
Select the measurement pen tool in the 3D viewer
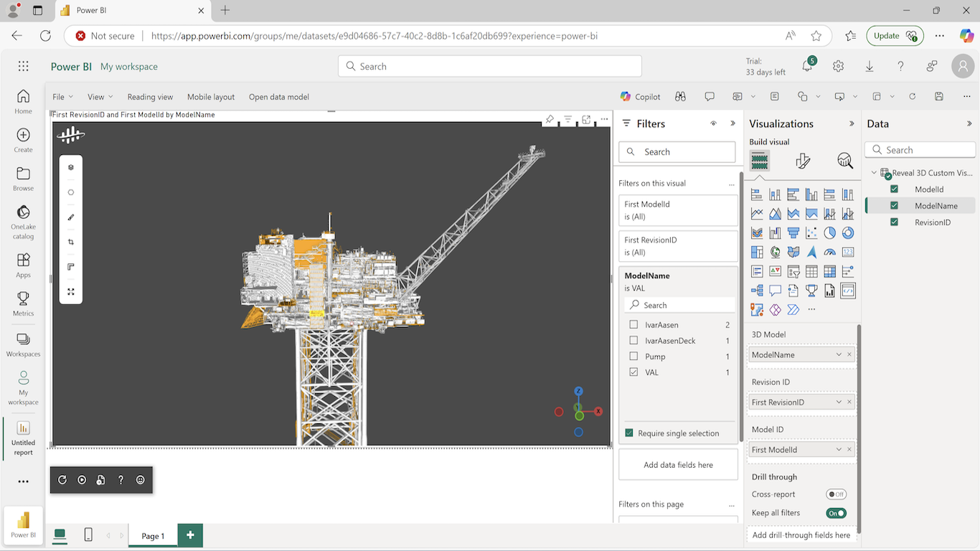70,217
